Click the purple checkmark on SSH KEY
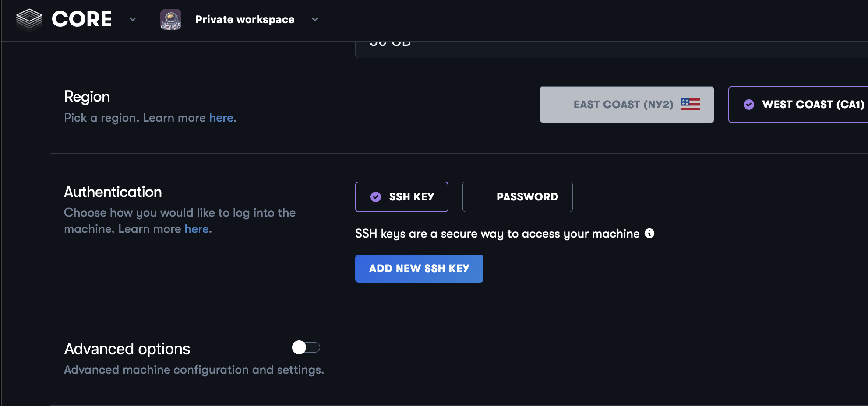Screen dimensions: 868x406 point(376,197)
